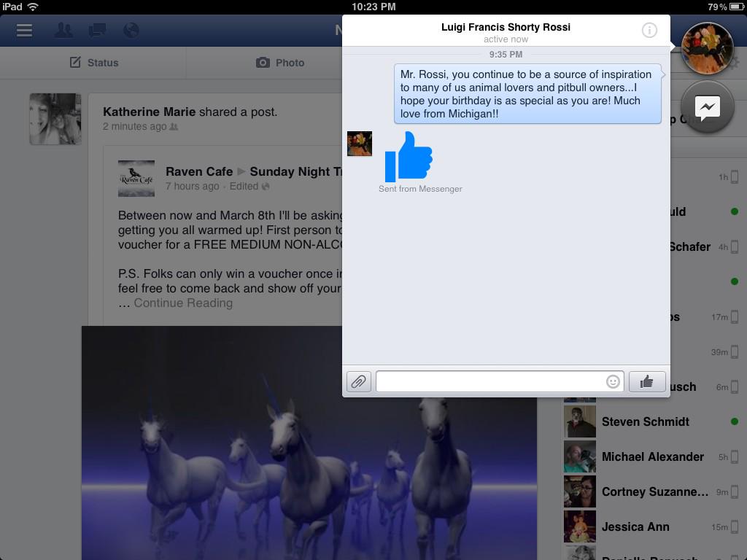This screenshot has height=560, width=747.
Task: Tap Steven Schmidt's avatar
Action: pos(580,421)
